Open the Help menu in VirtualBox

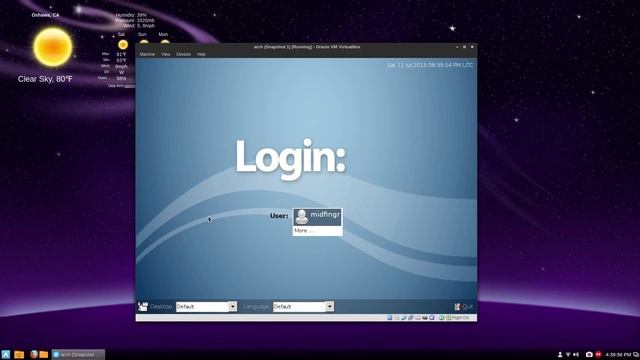point(201,54)
